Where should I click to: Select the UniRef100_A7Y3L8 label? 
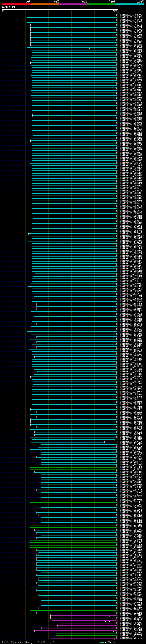(x=131, y=311)
